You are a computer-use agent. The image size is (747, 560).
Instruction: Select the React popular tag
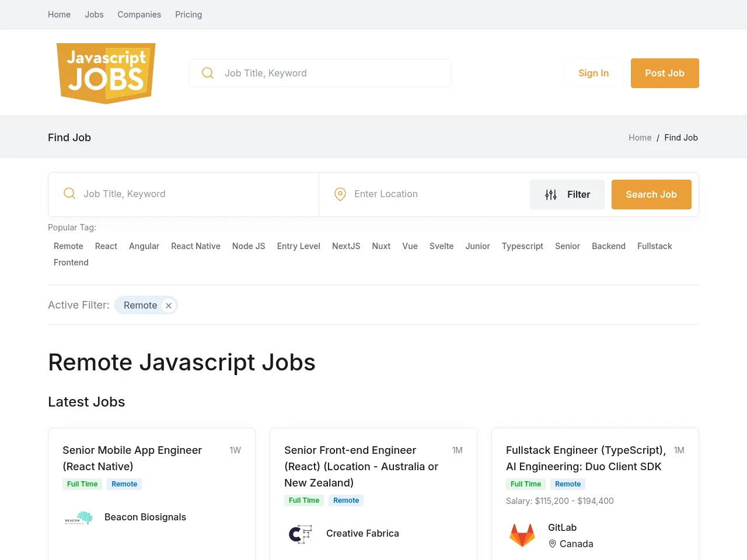pos(106,246)
